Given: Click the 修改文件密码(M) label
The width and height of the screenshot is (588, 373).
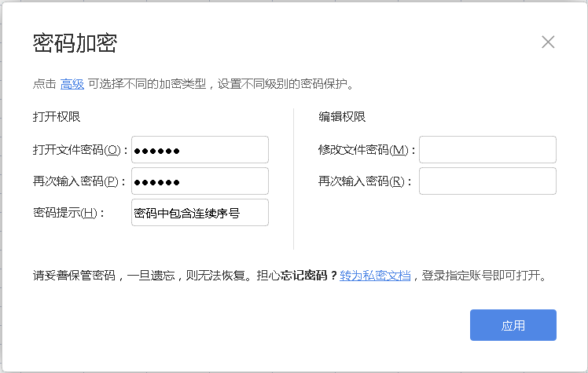Looking at the screenshot, I should (x=367, y=150).
